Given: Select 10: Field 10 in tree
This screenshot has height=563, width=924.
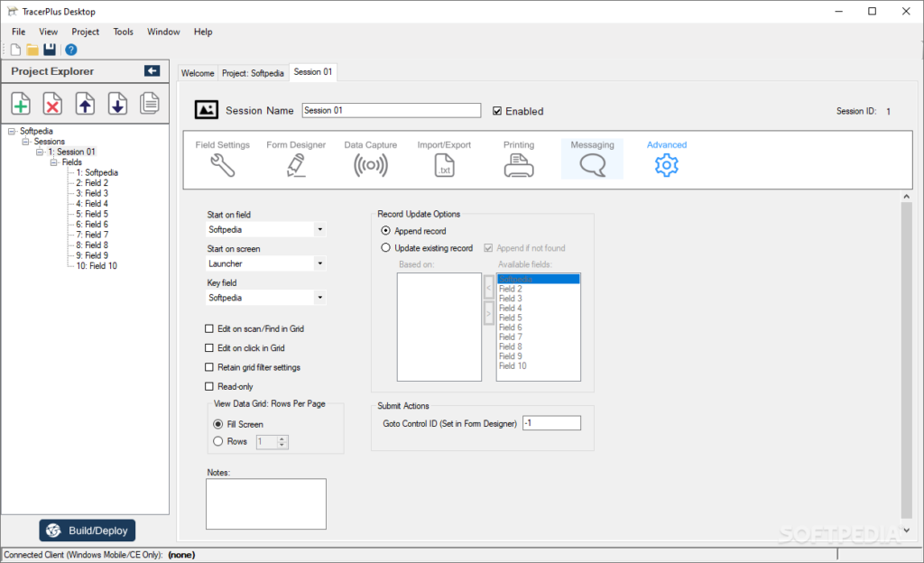Looking at the screenshot, I should point(97,265).
